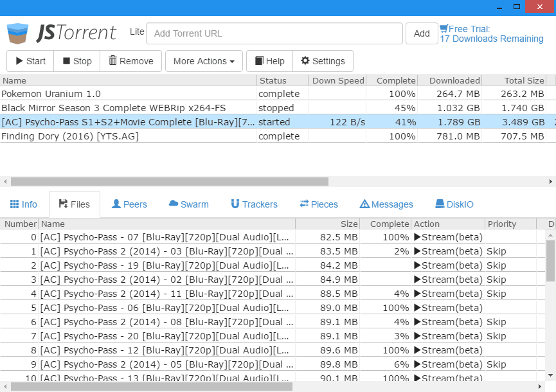Image resolution: width=556 pixels, height=392 pixels.
Task: Stream file 8 Psycho-Pass - 12
Action: (448, 350)
